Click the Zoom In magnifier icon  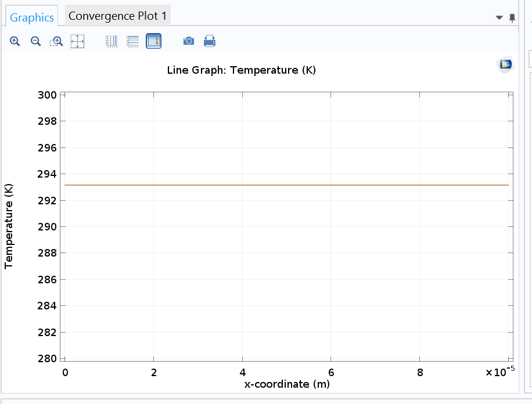15,41
